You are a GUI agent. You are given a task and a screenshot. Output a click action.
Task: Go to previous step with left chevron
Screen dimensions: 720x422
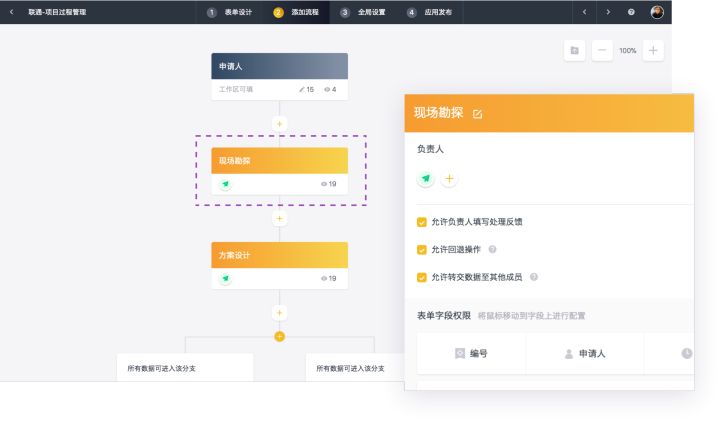[584, 12]
